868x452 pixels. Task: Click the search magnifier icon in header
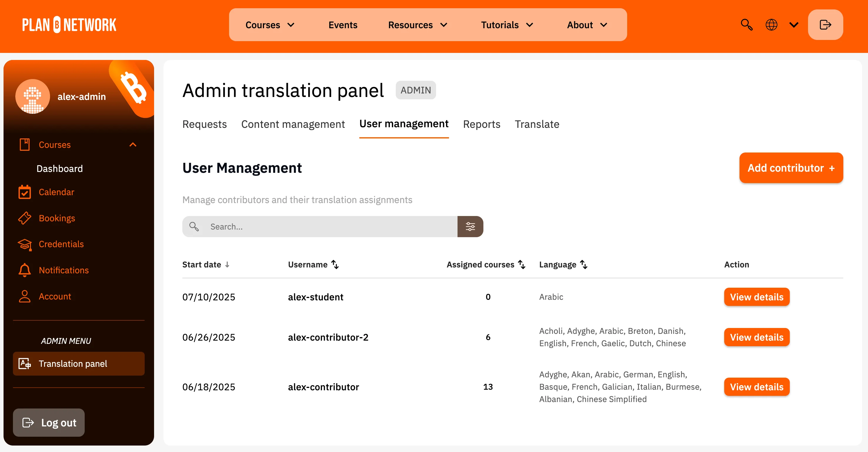[746, 25]
